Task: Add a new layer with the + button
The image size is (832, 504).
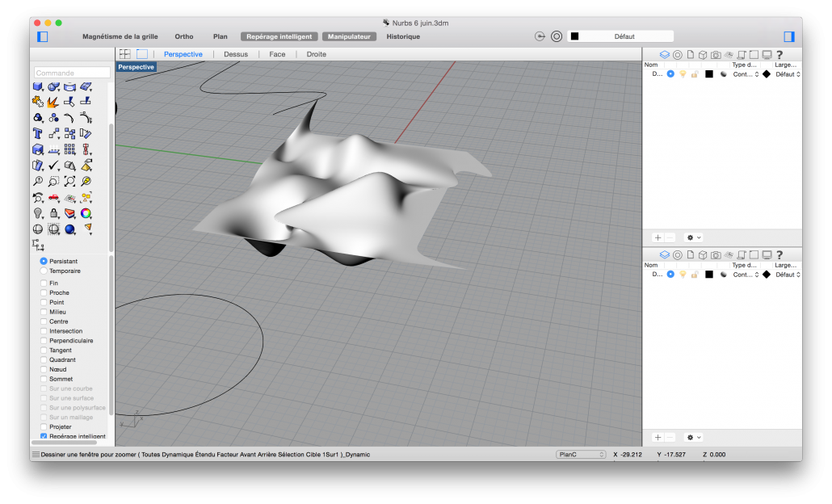Action: tap(657, 237)
